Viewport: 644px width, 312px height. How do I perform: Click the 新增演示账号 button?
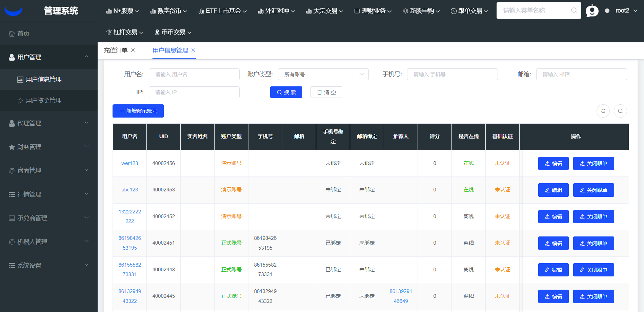pos(138,111)
